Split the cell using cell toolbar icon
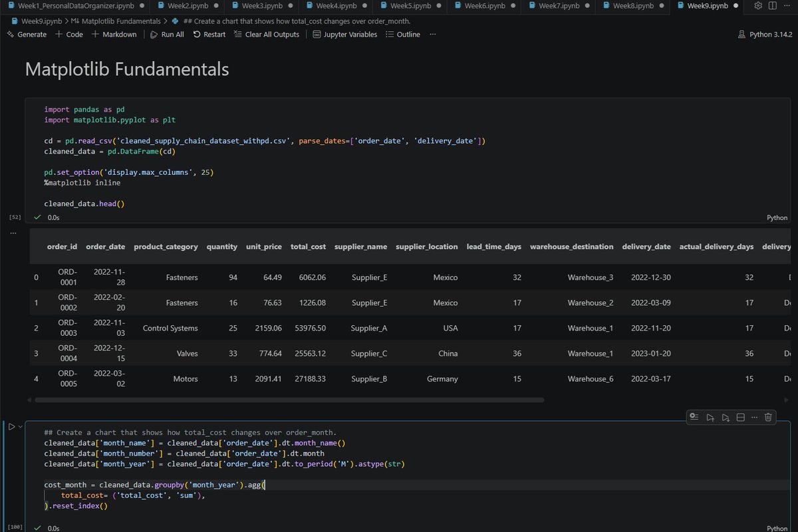798x532 pixels. coord(740,417)
